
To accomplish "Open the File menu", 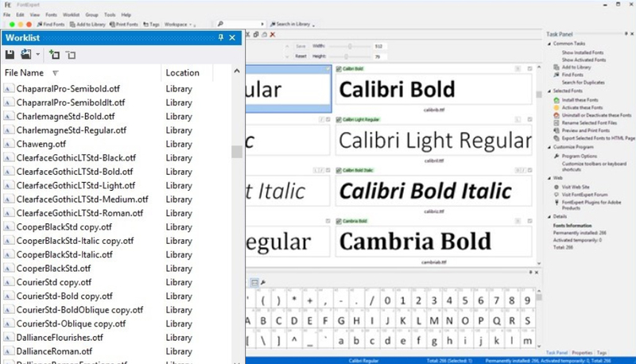I will tap(7, 14).
